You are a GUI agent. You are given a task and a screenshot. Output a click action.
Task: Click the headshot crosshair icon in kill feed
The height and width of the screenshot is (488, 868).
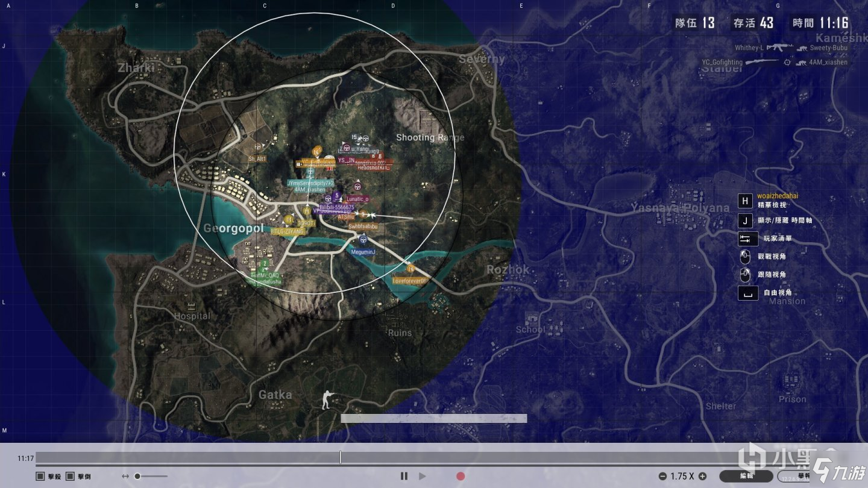pos(787,62)
